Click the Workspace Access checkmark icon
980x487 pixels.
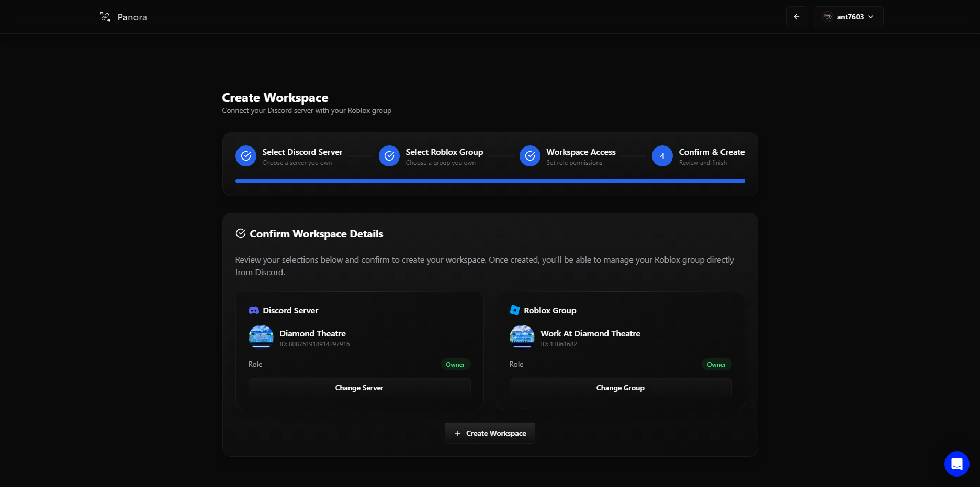click(530, 156)
